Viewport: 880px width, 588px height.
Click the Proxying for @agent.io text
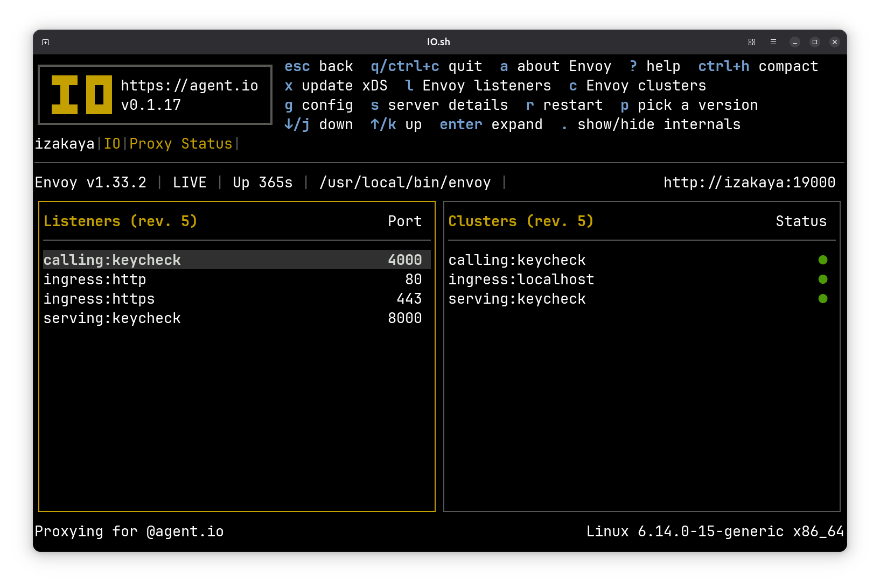click(x=129, y=531)
